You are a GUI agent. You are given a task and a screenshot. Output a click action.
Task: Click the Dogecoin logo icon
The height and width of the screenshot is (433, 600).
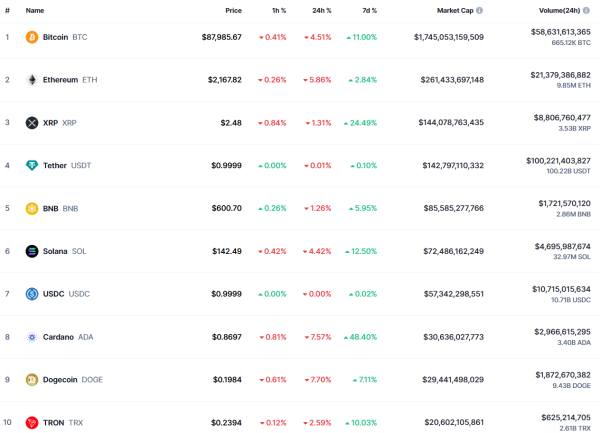[x=32, y=380]
